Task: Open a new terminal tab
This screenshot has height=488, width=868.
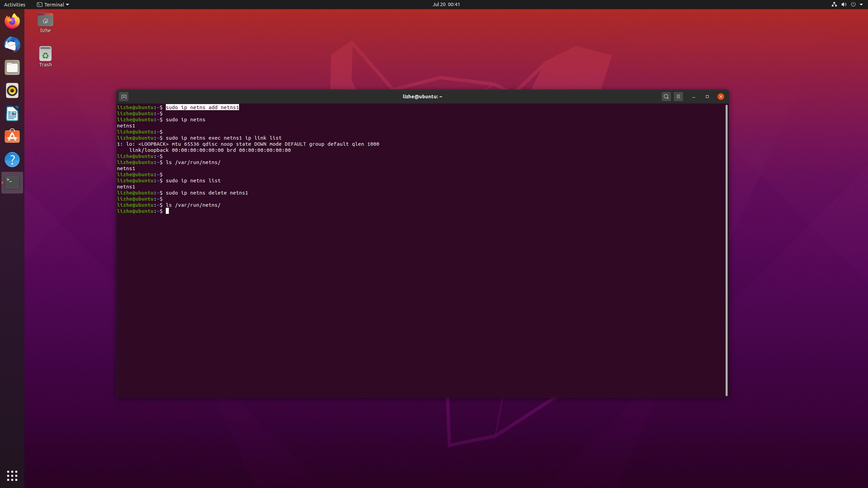Action: tap(124, 97)
